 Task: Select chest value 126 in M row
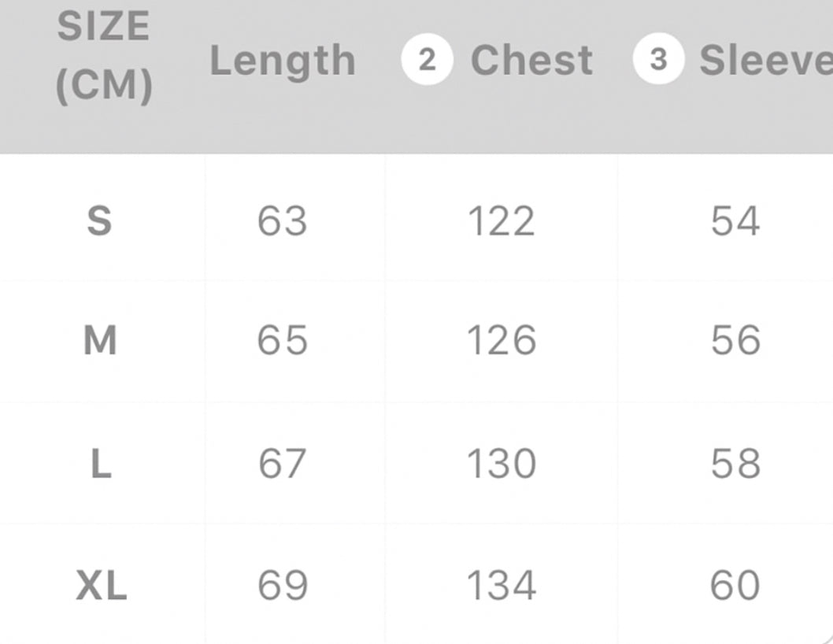(501, 342)
